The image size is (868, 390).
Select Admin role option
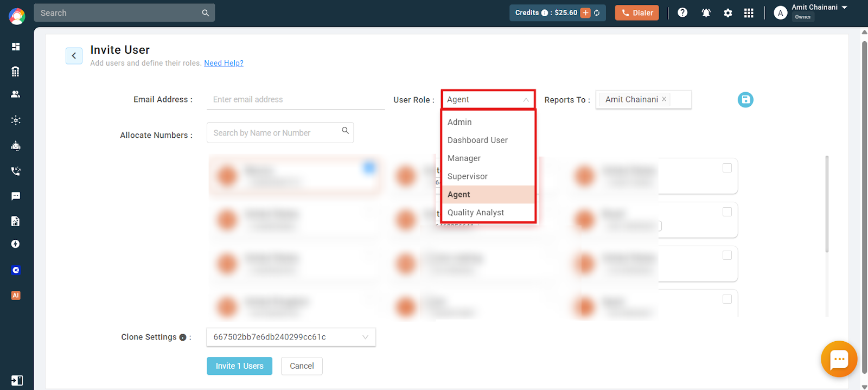point(488,122)
